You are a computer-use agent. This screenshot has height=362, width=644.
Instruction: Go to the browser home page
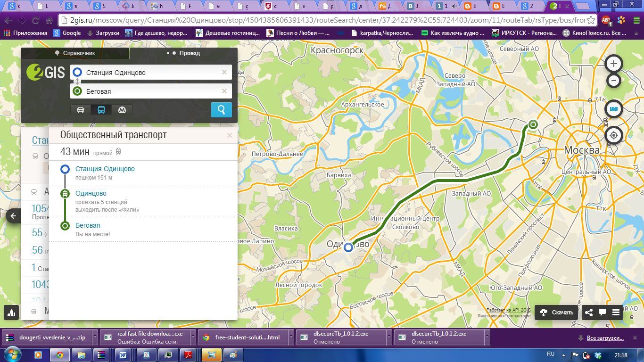coord(49,21)
